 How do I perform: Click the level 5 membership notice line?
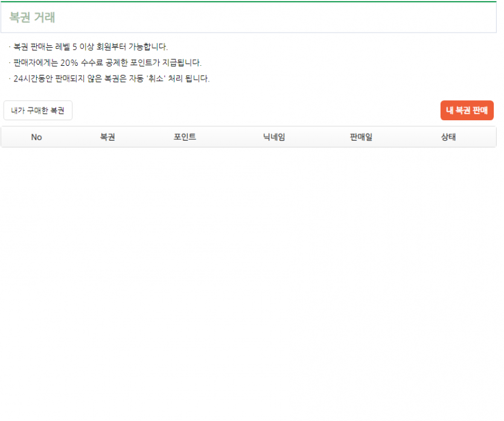(x=91, y=47)
